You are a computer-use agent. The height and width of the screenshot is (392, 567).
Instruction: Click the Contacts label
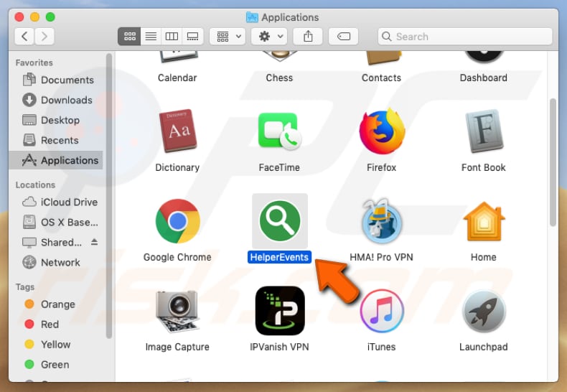[381, 78]
